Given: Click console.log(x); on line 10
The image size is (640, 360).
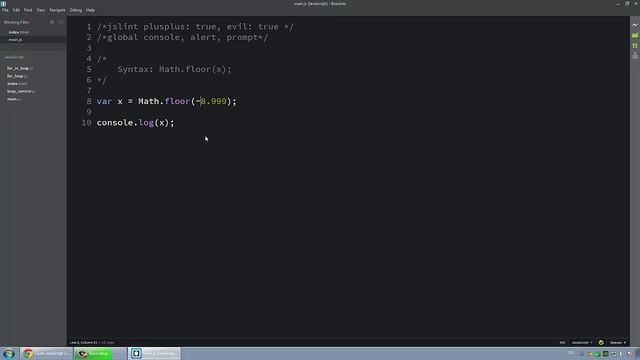Looking at the screenshot, I should click(136, 123).
